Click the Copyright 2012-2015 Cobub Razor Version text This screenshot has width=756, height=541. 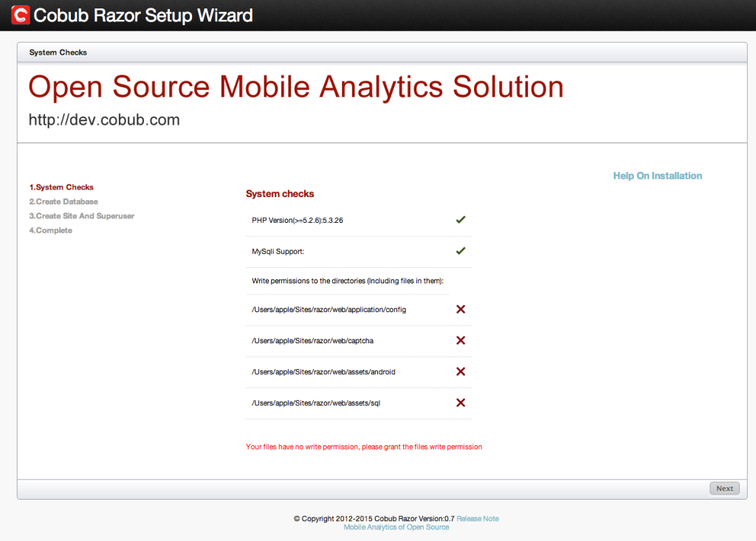[374, 519]
